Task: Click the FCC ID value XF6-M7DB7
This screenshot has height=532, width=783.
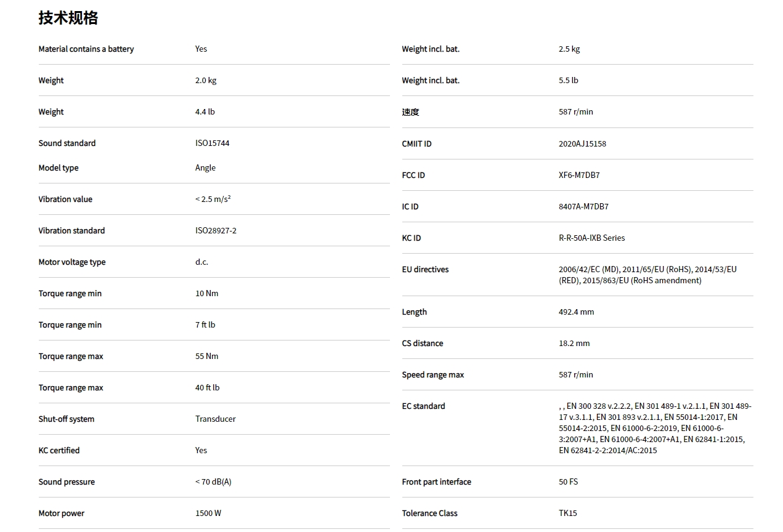Action: (x=578, y=175)
